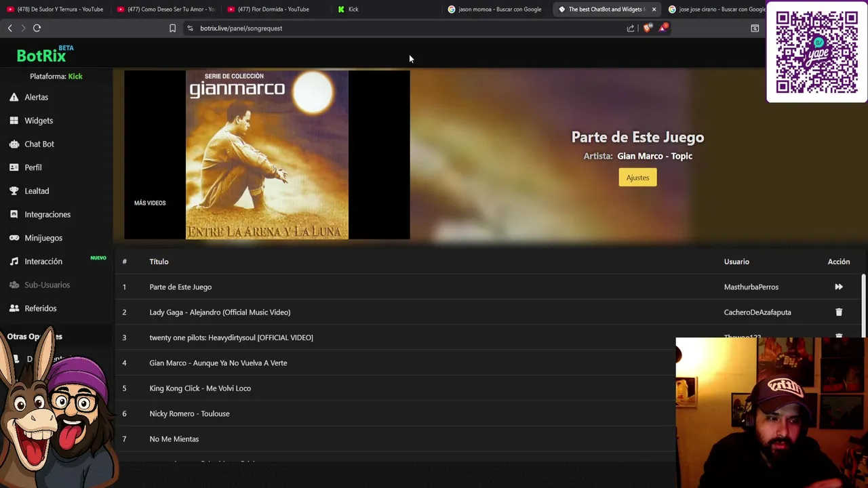Screen dimensions: 868x488
Task: Close the BotRix ChatBot browser tab
Action: point(654,9)
